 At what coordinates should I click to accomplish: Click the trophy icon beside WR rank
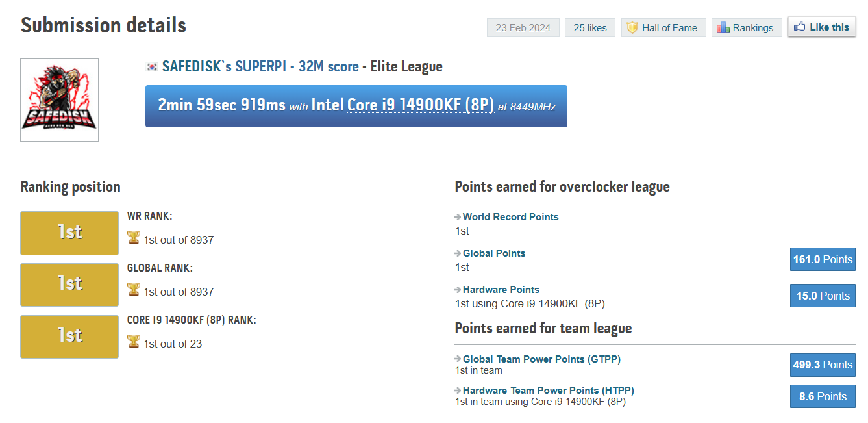tap(134, 238)
